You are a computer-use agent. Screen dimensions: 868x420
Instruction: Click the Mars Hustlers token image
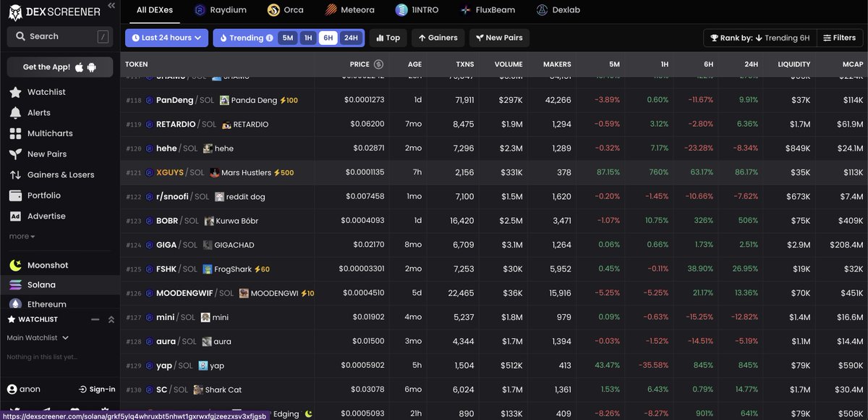pos(215,173)
